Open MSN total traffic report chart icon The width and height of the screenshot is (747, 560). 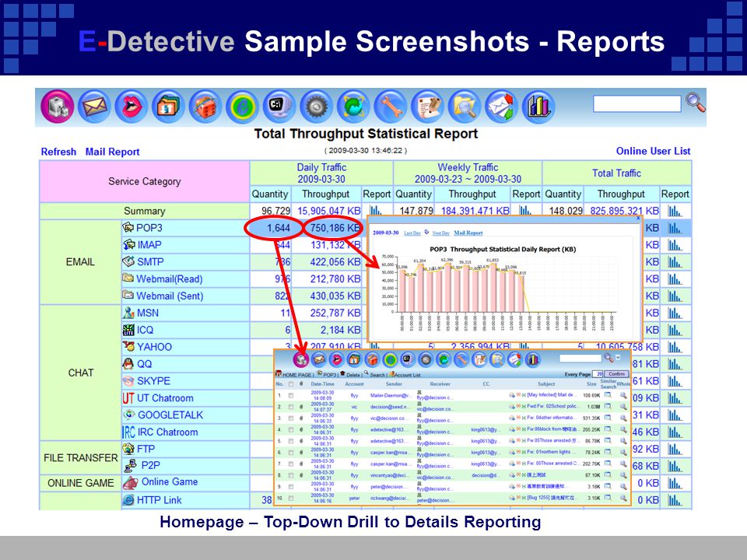(675, 313)
